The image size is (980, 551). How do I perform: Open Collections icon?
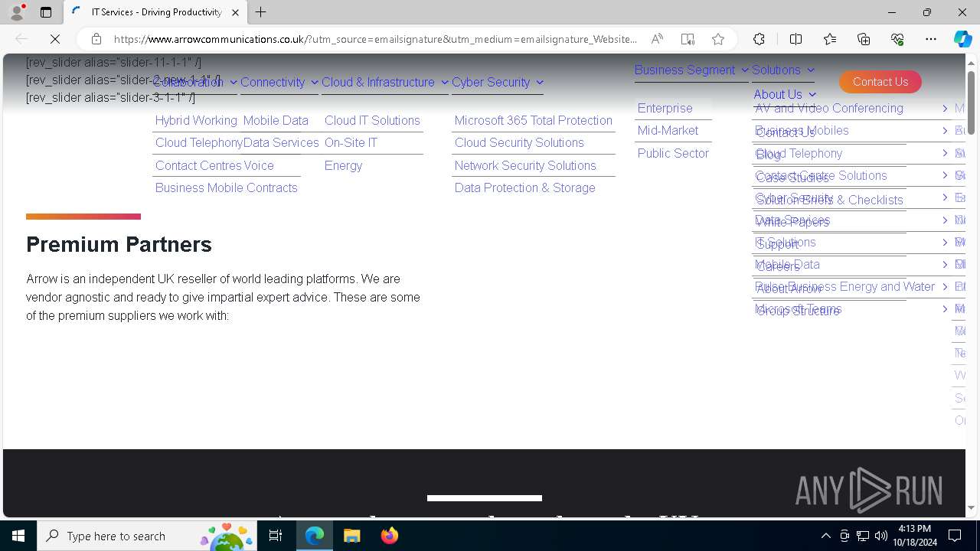(x=864, y=39)
